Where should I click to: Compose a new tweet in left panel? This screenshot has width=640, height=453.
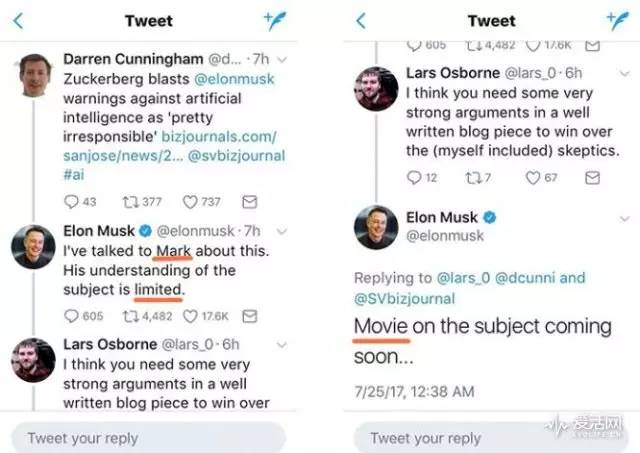click(274, 21)
